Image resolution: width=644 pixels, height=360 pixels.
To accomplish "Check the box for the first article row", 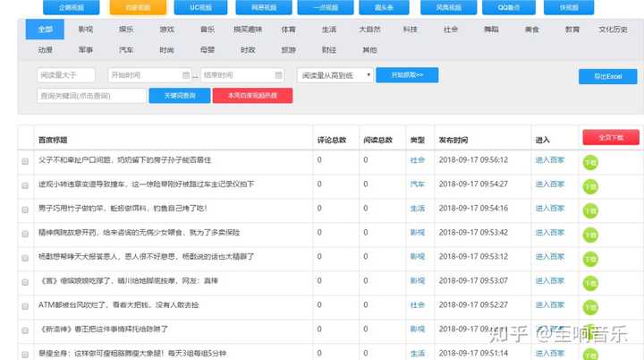I will (x=25, y=161).
